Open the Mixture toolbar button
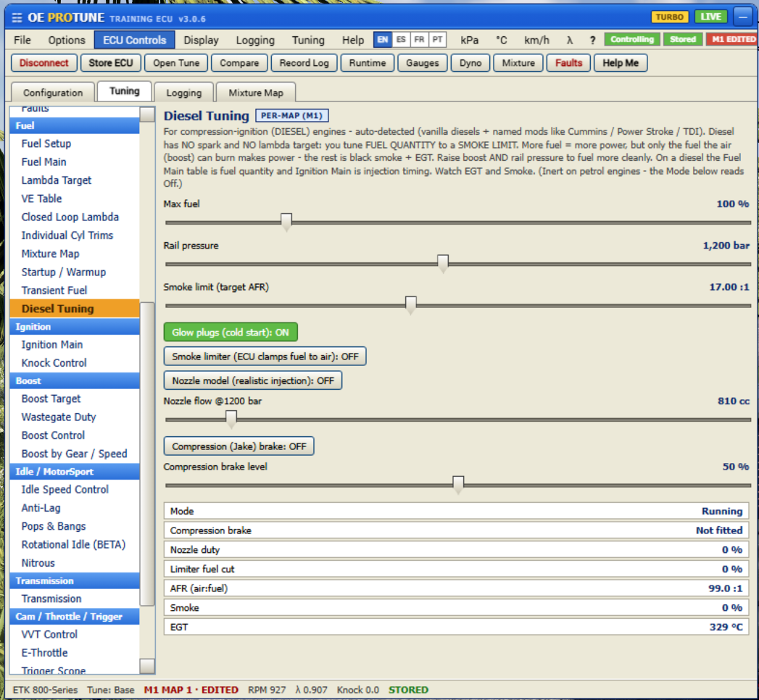This screenshot has height=700, width=759. [x=518, y=63]
